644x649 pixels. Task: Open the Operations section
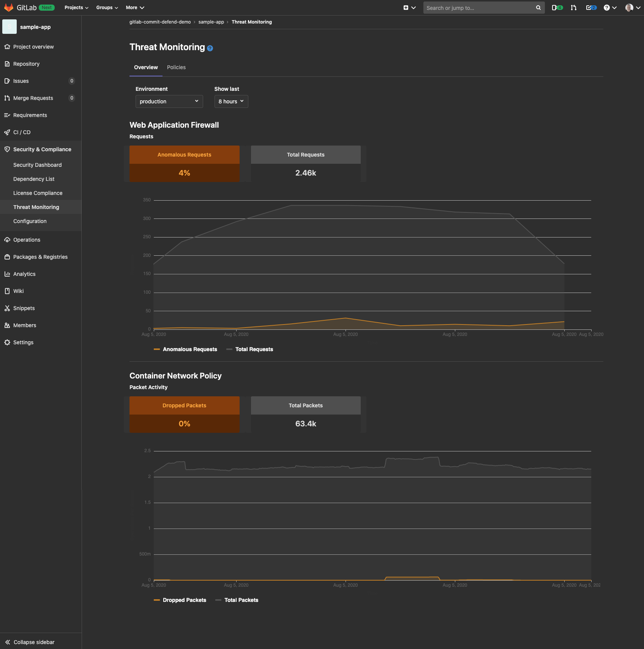(27, 240)
